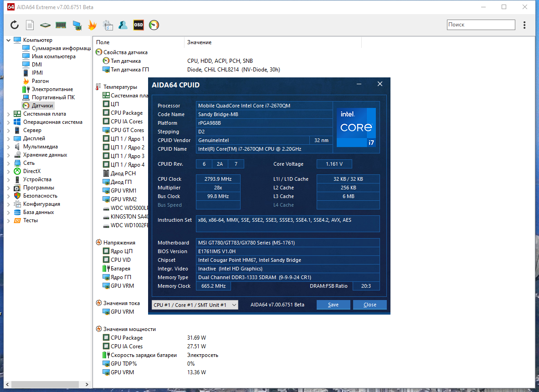Open the Report page icon in toolbar
This screenshot has height=392, width=539.
(30, 25)
